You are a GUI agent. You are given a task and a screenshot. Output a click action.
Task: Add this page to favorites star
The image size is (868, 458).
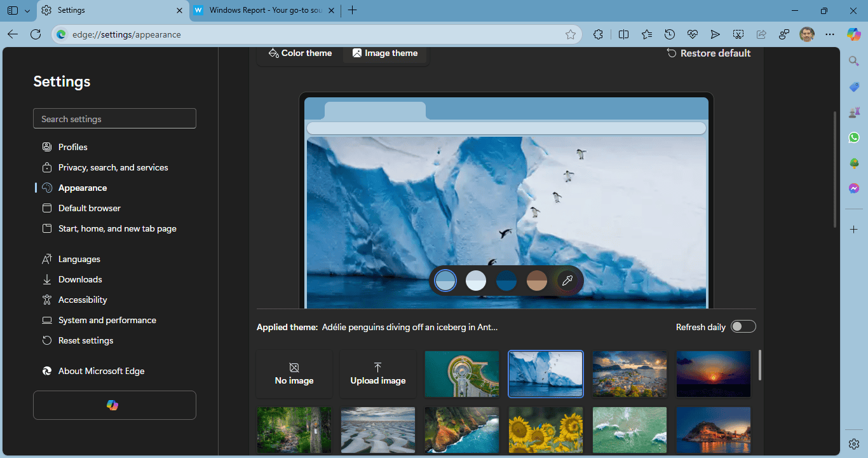(x=571, y=34)
